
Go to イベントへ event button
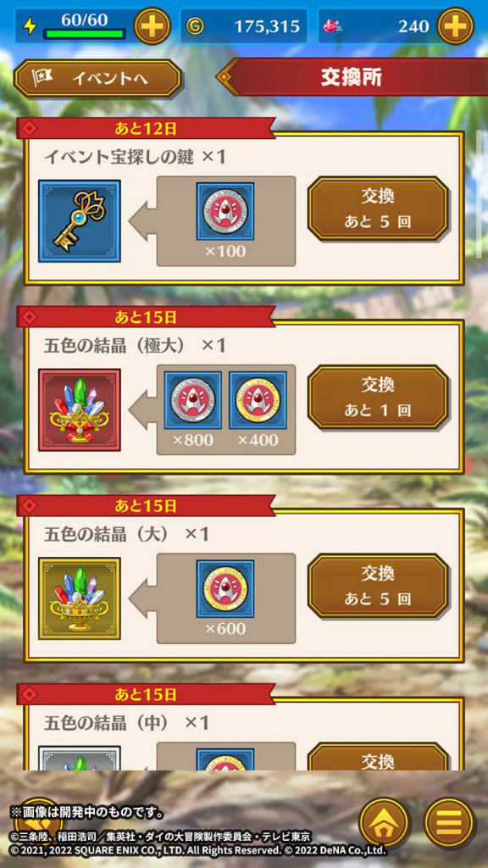(x=97, y=79)
